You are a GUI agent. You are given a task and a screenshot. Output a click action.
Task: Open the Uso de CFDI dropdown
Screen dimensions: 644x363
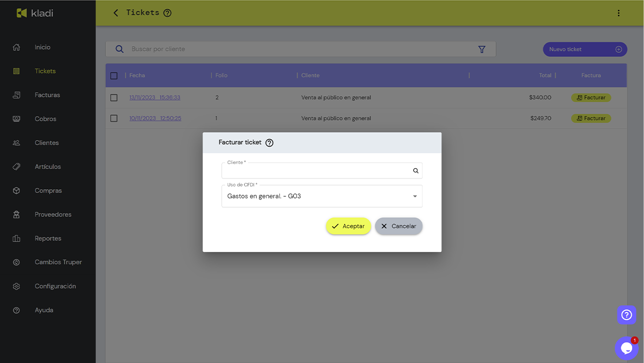[x=415, y=196]
